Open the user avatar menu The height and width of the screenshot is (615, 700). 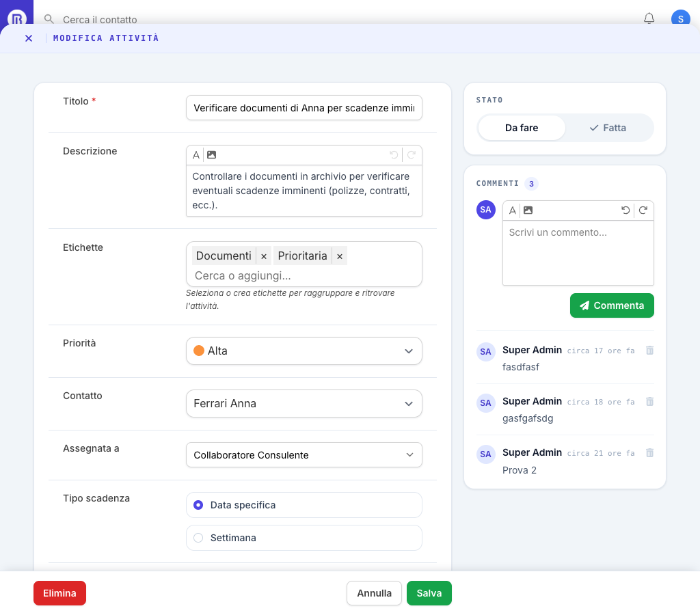tap(680, 18)
